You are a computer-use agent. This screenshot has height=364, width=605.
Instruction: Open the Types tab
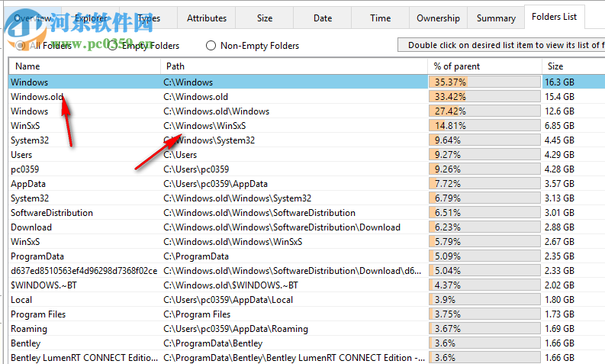(x=149, y=18)
